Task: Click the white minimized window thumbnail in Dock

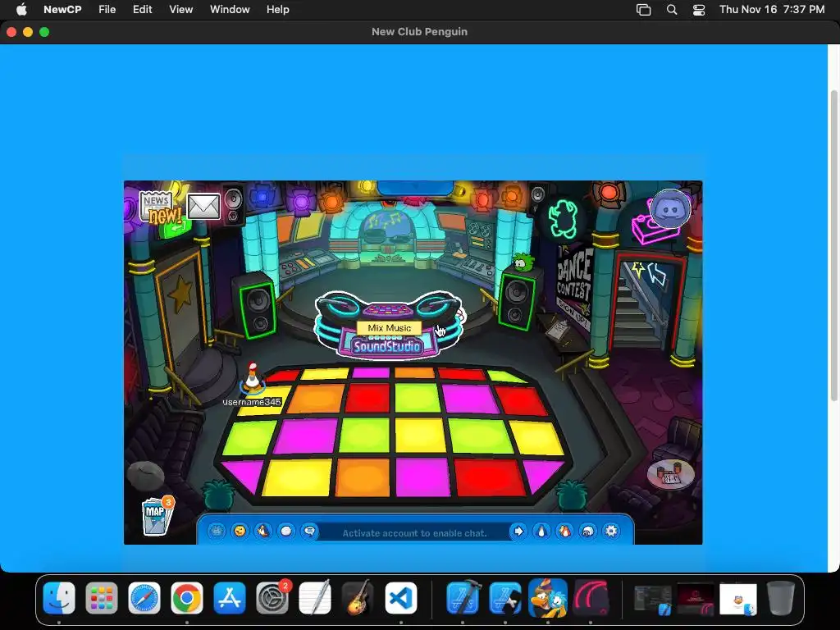Action: (738, 599)
